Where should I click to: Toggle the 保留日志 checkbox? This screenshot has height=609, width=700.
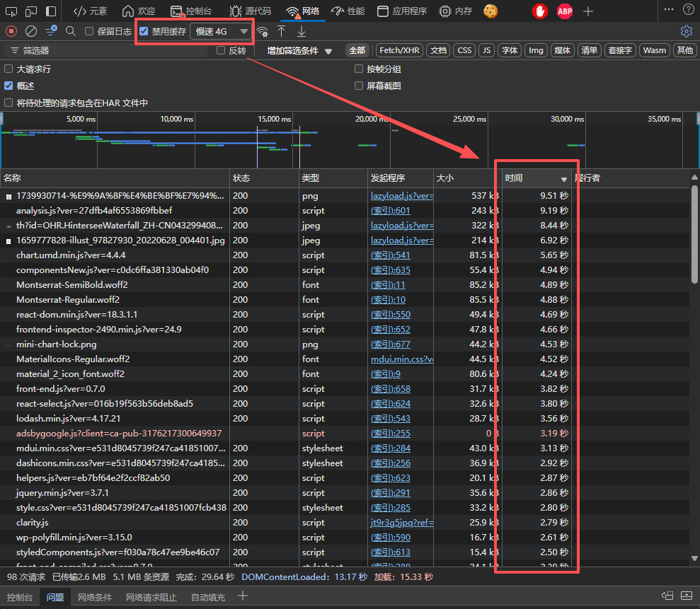coord(89,31)
